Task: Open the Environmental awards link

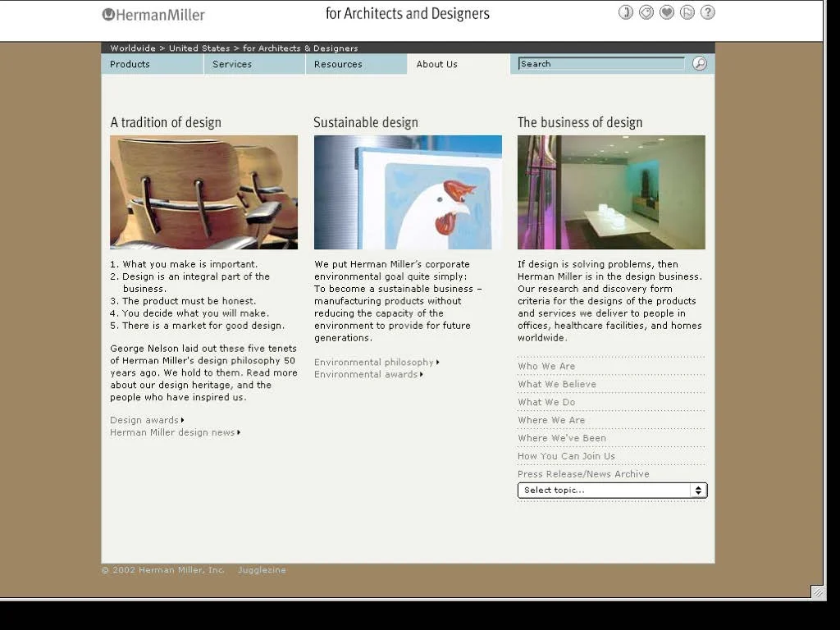Action: coord(366,374)
